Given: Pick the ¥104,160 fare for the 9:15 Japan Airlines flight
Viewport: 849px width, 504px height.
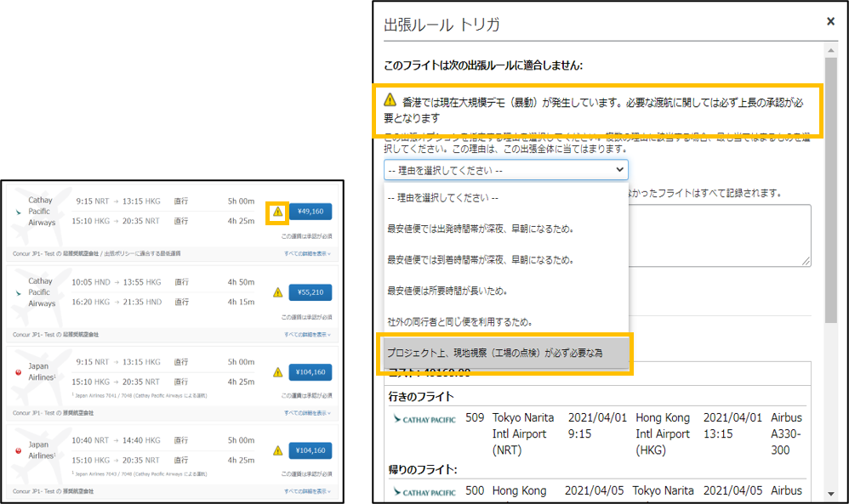Looking at the screenshot, I should 311,372.
